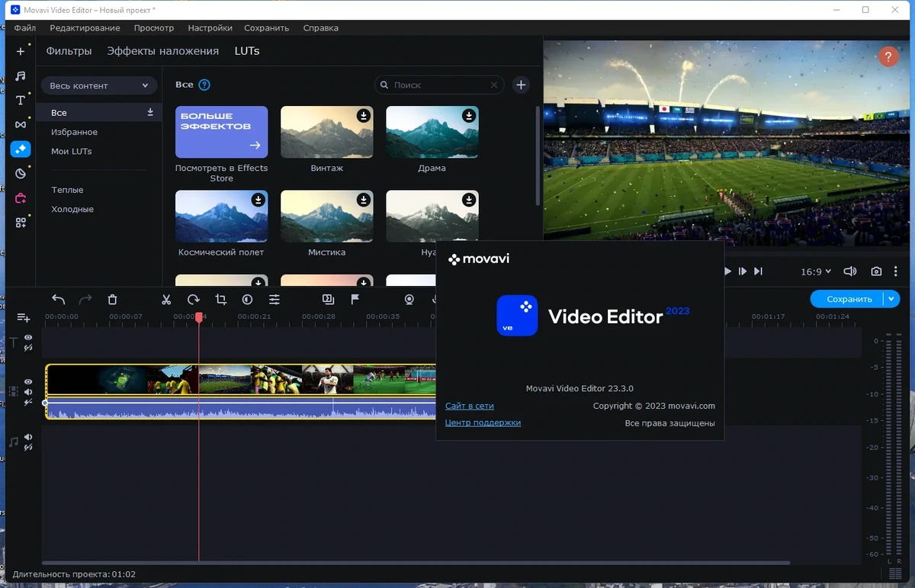Open the transition wizard icon
915x588 pixels.
[328, 300]
